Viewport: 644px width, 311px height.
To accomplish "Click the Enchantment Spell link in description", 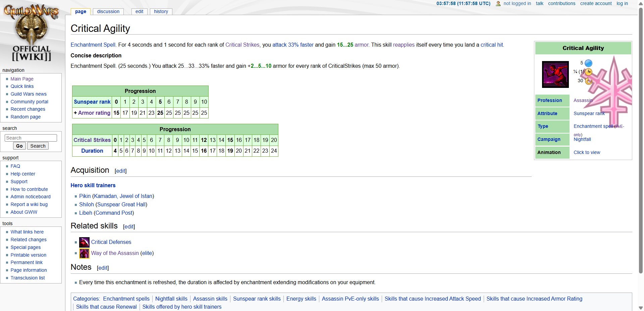I will click(93, 45).
